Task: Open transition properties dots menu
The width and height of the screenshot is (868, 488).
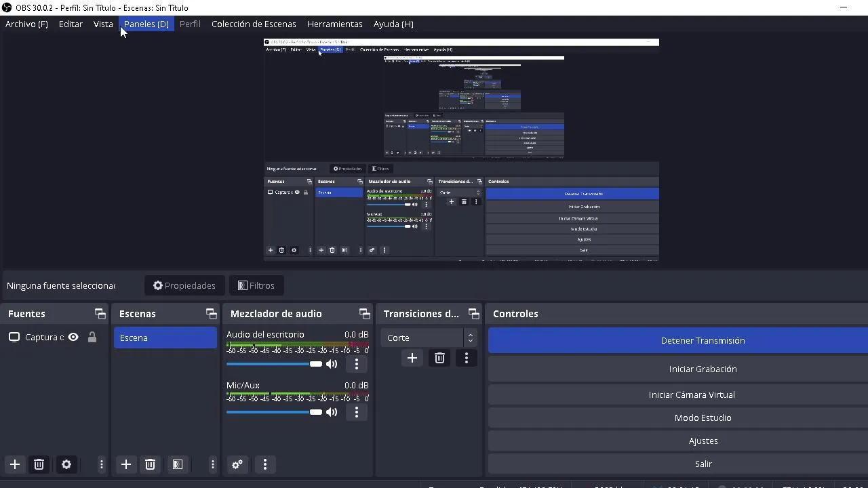Action: [467, 358]
